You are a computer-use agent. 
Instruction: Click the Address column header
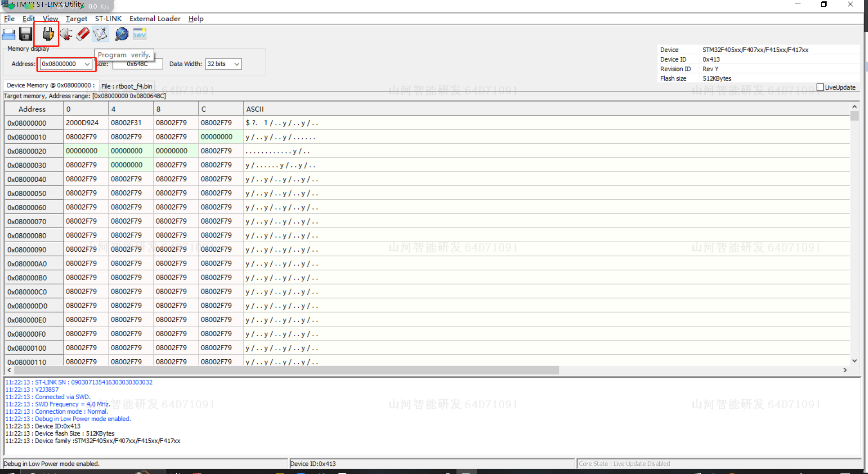pyautogui.click(x=32, y=109)
